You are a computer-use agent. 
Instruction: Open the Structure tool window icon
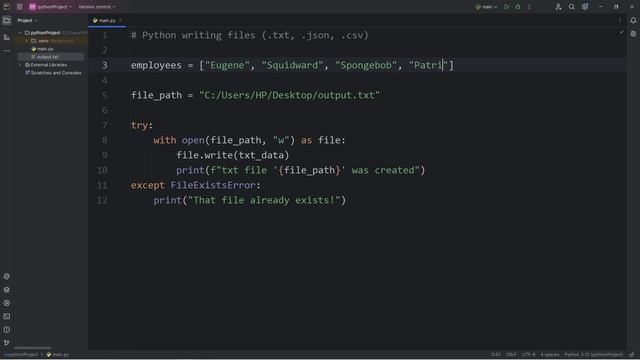click(x=7, y=37)
